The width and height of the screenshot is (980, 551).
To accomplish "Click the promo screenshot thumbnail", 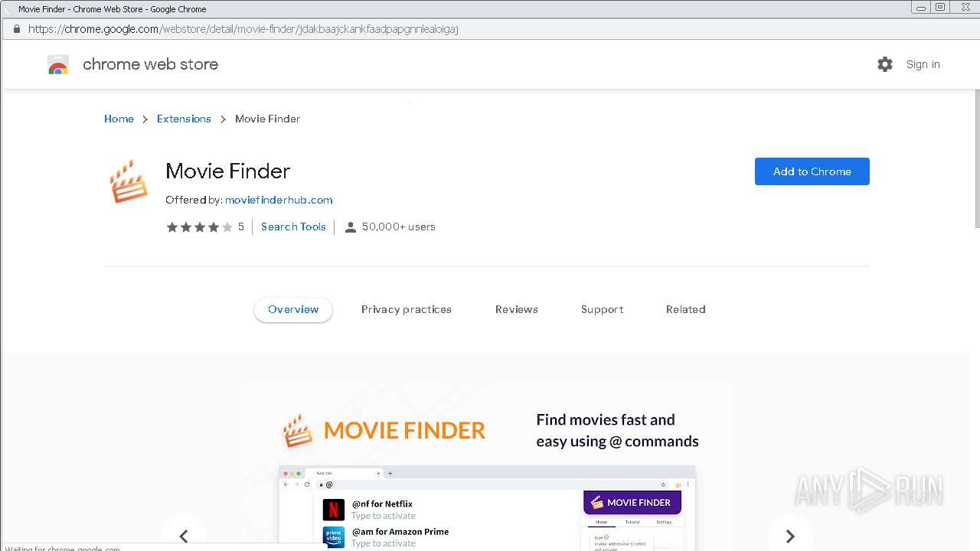I will [487, 467].
